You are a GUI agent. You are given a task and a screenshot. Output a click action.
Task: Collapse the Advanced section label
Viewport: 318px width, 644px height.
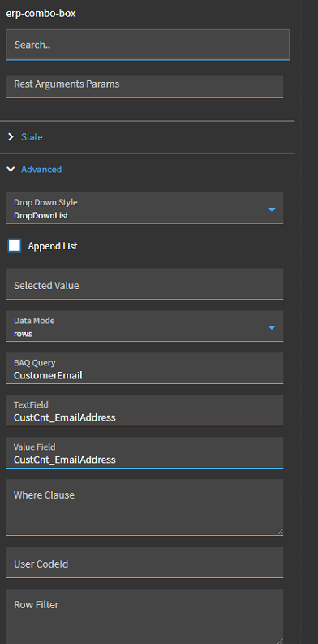pyautogui.click(x=41, y=169)
